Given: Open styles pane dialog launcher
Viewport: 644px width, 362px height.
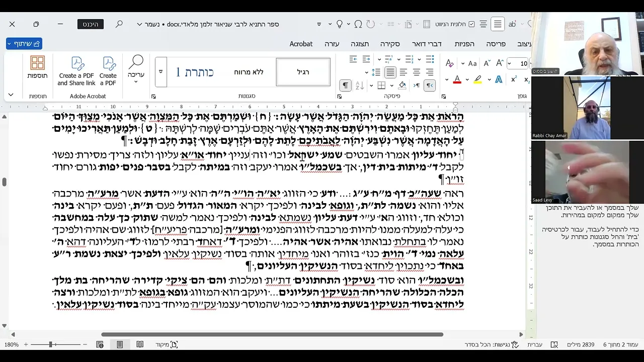Looking at the screenshot, I should pyautogui.click(x=153, y=96).
